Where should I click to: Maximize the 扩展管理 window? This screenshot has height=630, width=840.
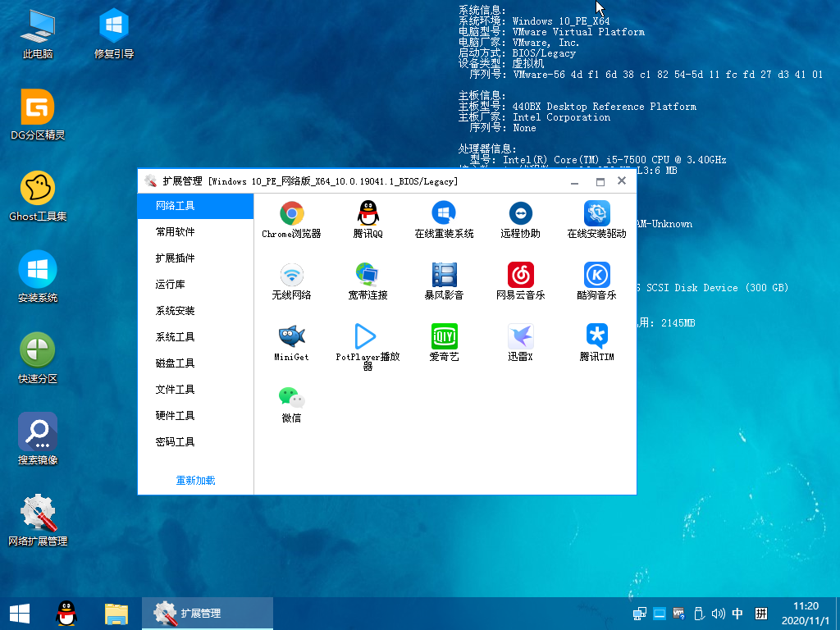(600, 181)
